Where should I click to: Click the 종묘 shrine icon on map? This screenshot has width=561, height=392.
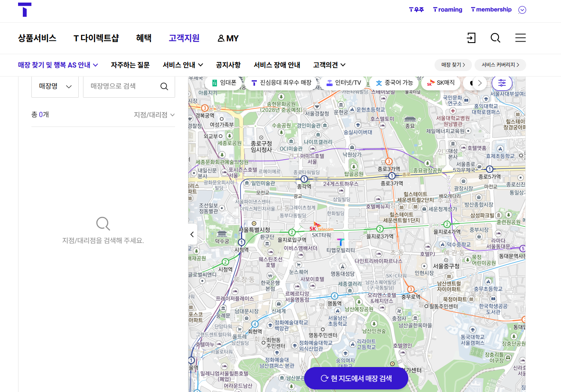410,119
